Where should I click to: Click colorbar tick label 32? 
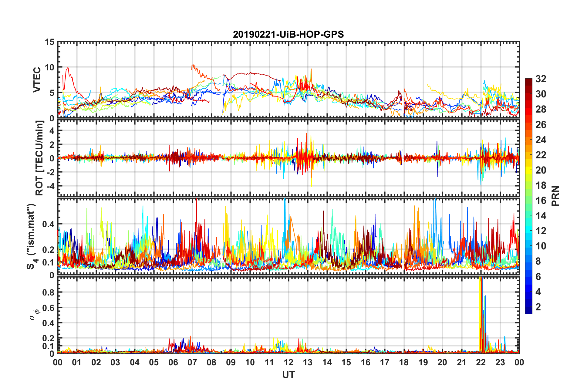pyautogui.click(x=541, y=79)
